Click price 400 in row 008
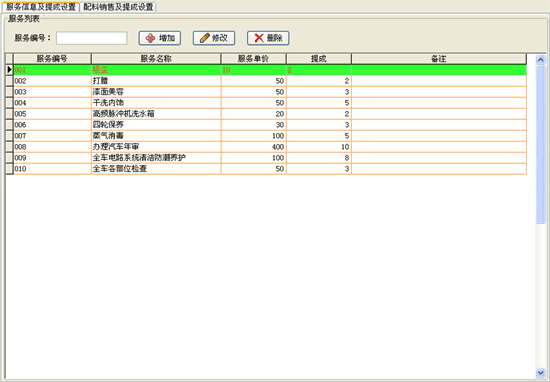This screenshot has width=550, height=382. coord(278,147)
